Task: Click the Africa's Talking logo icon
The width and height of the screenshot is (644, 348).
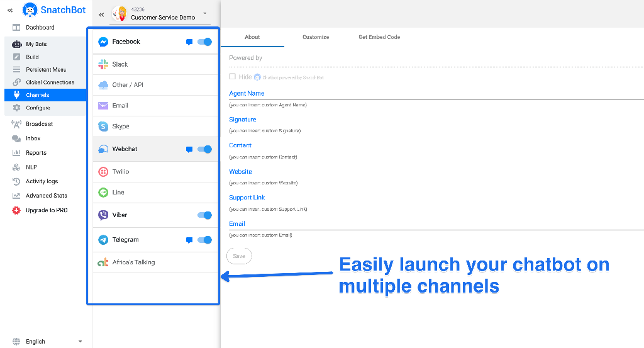Action: click(x=103, y=262)
